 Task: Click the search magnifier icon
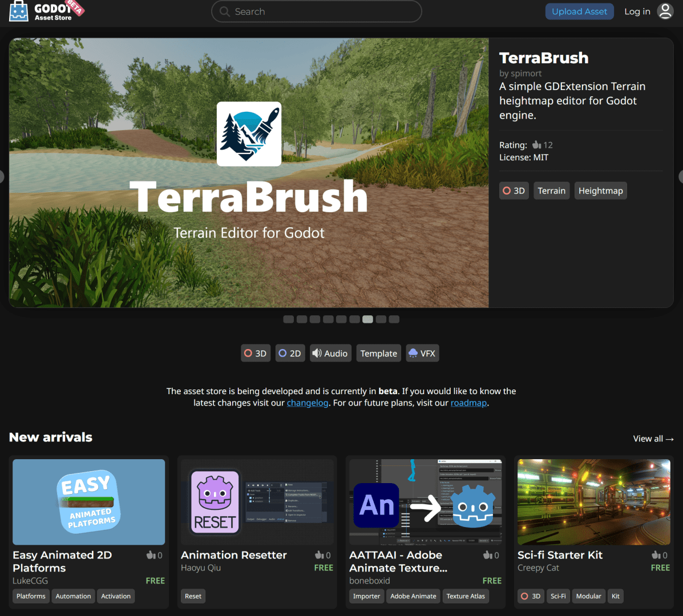[224, 11]
